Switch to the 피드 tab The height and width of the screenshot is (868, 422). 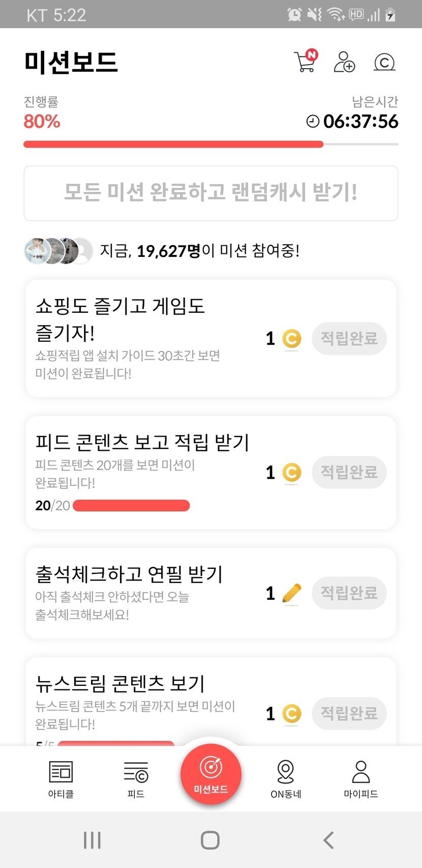coord(136,778)
